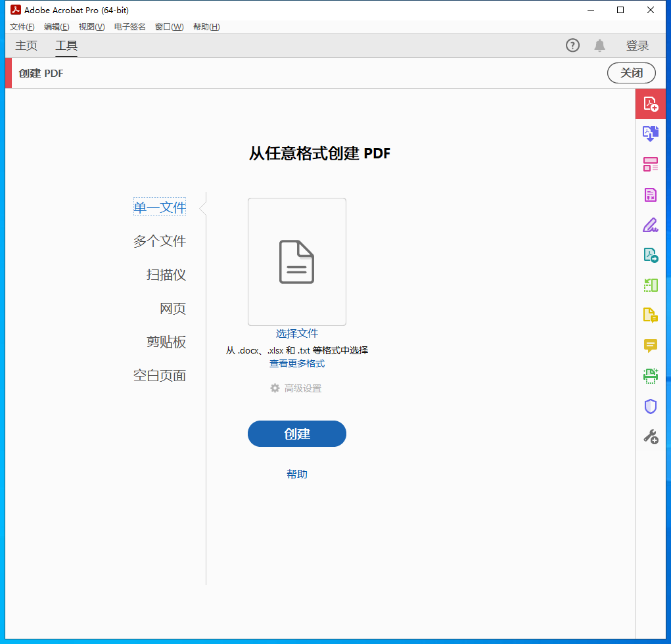The width and height of the screenshot is (671, 644).
Task: Select the 扫描仪 option
Action: 166,275
